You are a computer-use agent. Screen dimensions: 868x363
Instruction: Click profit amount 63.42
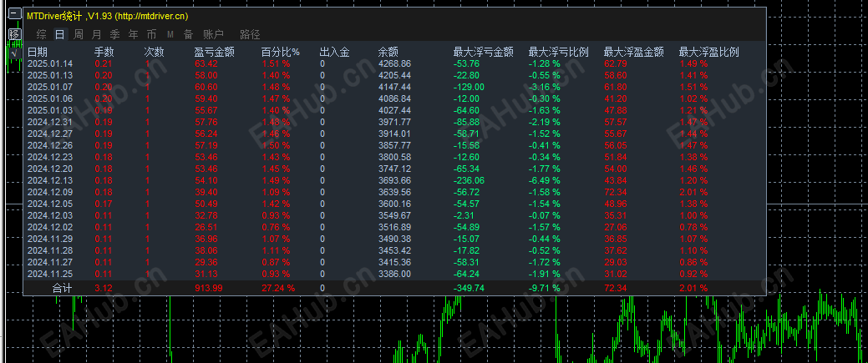pyautogui.click(x=206, y=63)
